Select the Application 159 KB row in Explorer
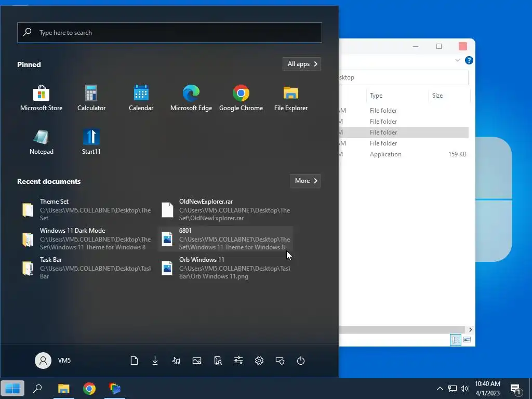Image resolution: width=532 pixels, height=399 pixels. 404,154
